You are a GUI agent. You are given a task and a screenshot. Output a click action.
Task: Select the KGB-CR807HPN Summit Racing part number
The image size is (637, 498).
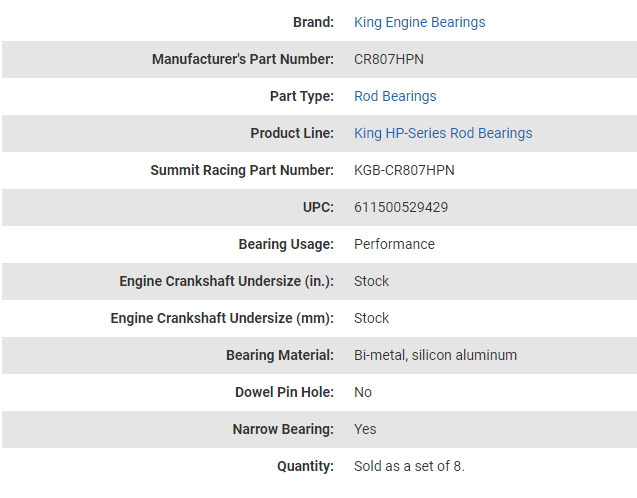pyautogui.click(x=404, y=170)
